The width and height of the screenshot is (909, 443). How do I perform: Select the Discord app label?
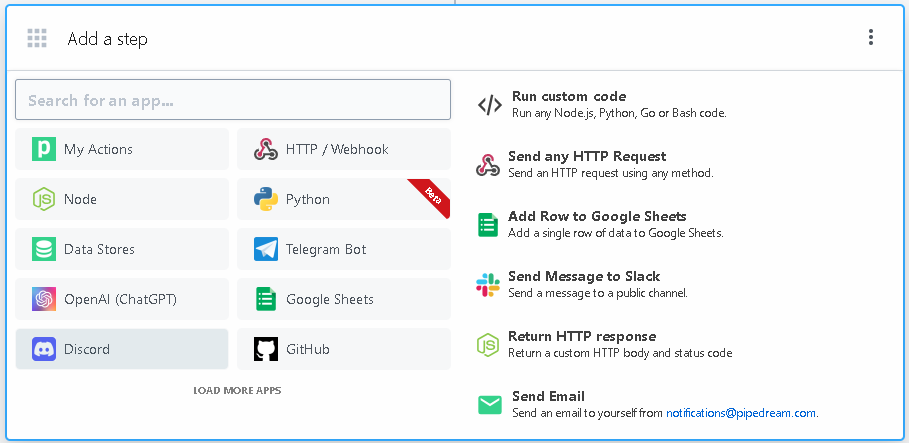tap(87, 350)
